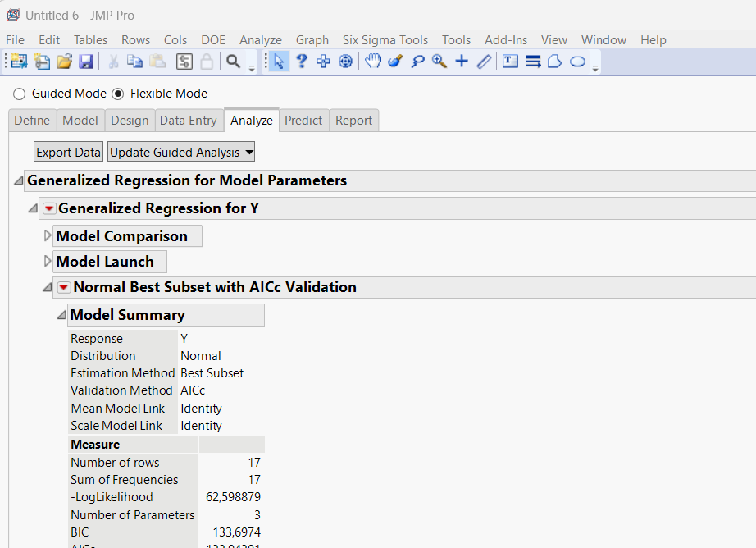This screenshot has height=548, width=756.
Task: Pick the Grabber hand tool
Action: (373, 61)
